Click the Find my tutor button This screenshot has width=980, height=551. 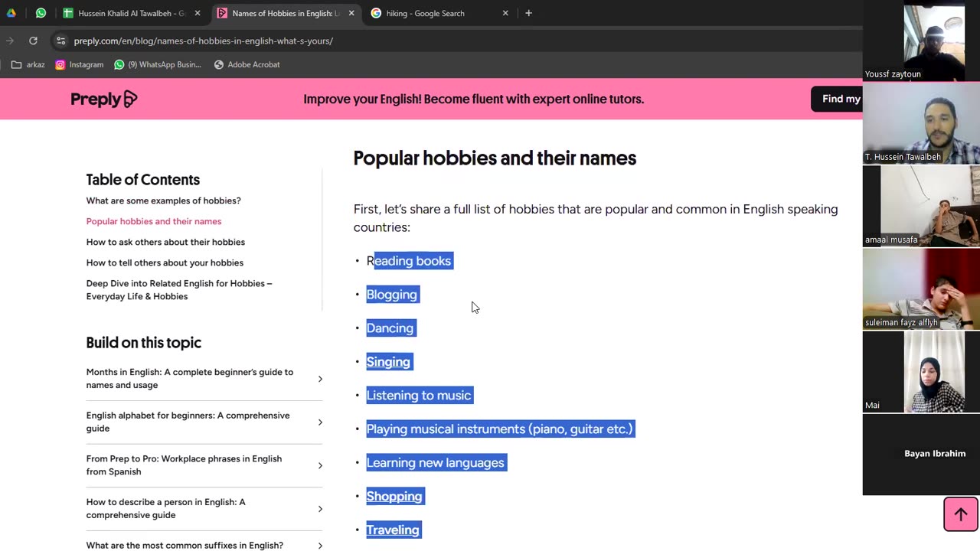[x=838, y=99]
